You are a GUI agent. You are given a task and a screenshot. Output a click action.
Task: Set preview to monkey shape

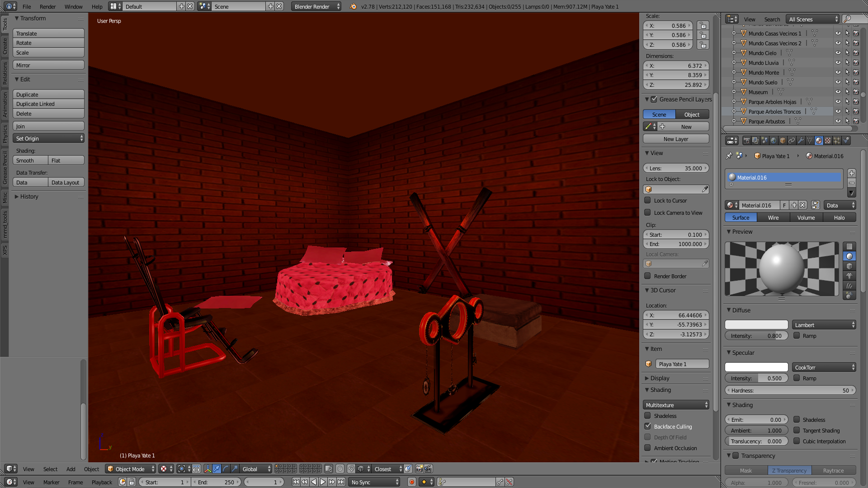click(x=849, y=276)
